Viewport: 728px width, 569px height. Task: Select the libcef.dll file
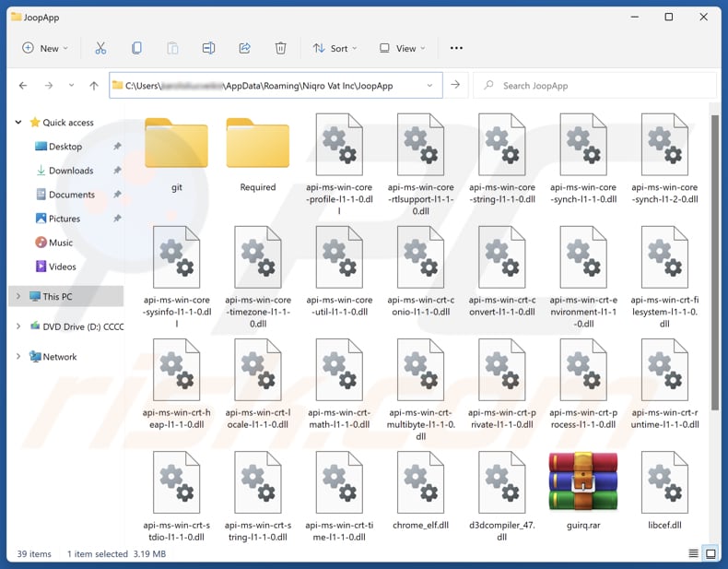click(664, 492)
